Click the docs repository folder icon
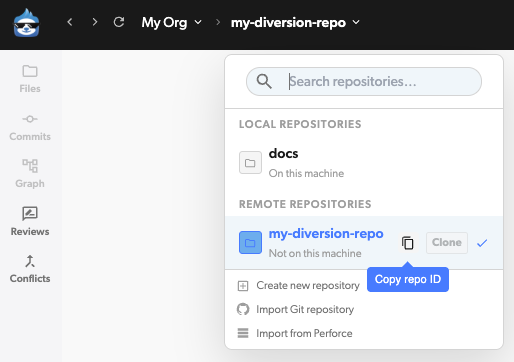 pos(250,163)
